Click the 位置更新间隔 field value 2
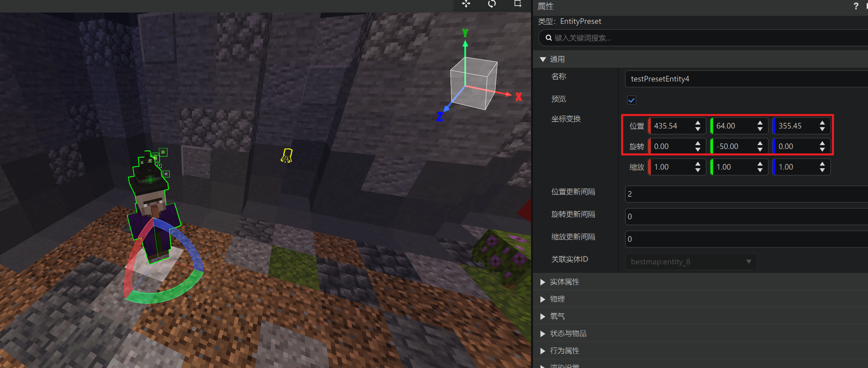This screenshot has height=368, width=868. point(747,194)
